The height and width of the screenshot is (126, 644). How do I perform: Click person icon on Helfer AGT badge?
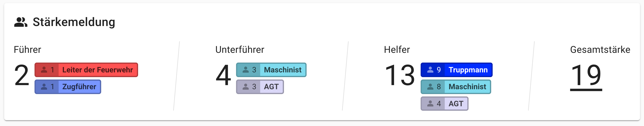coord(430,103)
